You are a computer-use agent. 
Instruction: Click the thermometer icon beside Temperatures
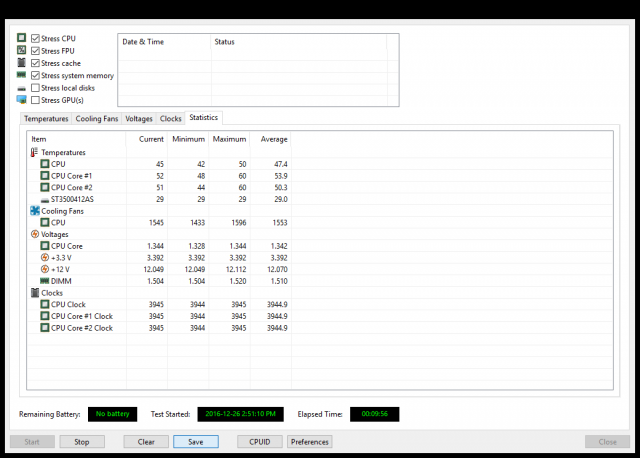tap(34, 152)
